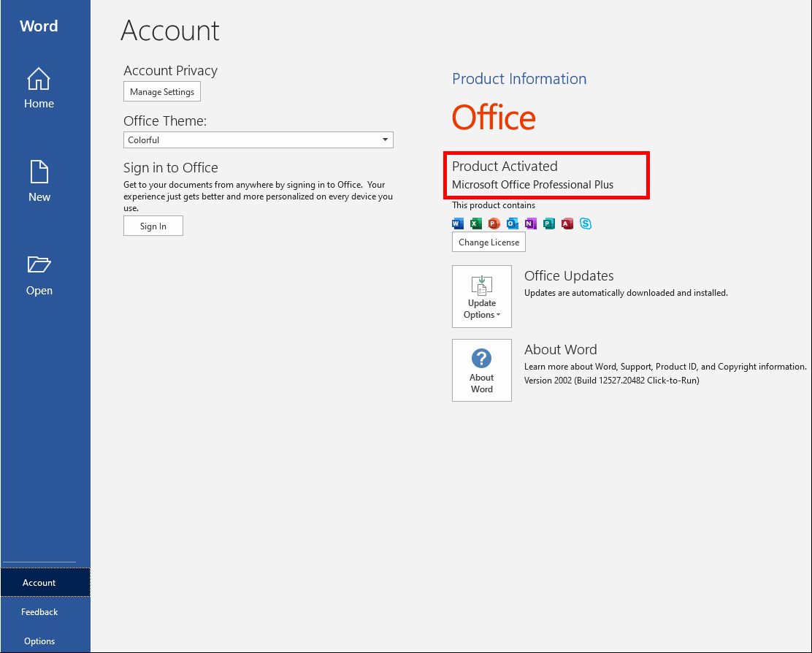This screenshot has height=653, width=812.
Task: Click the Skype icon
Action: [586, 224]
